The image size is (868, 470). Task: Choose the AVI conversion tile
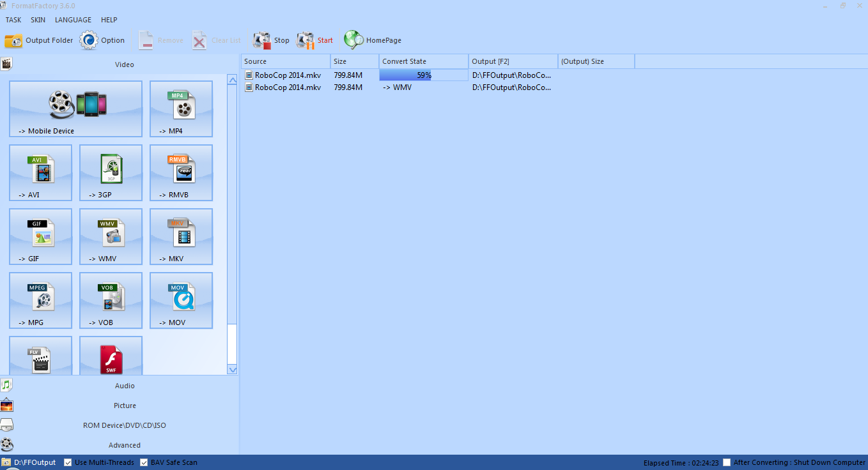(x=40, y=172)
